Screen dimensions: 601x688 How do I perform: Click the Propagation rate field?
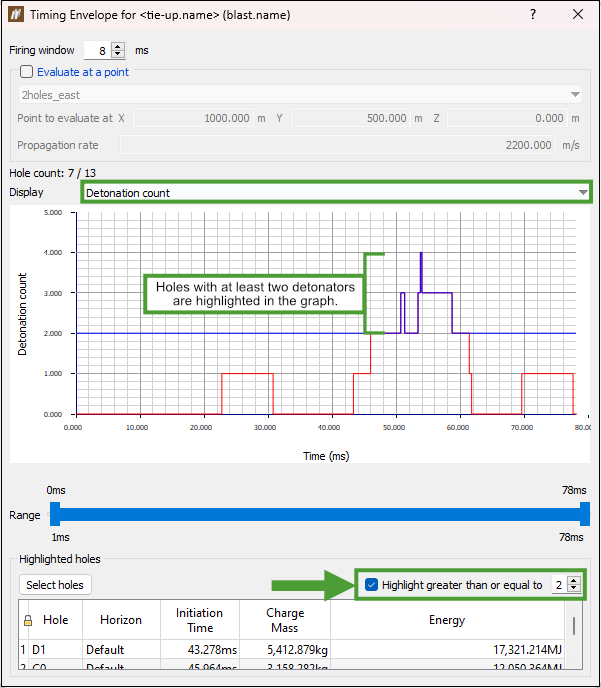337,145
